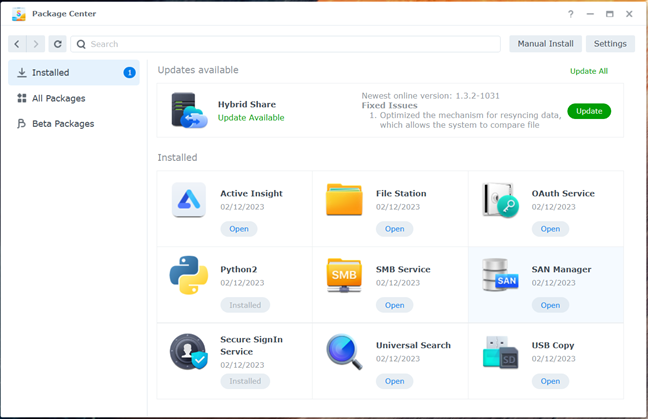Click the Fixed Issues heading
Viewport: 648px width, 419px height.
pos(389,105)
